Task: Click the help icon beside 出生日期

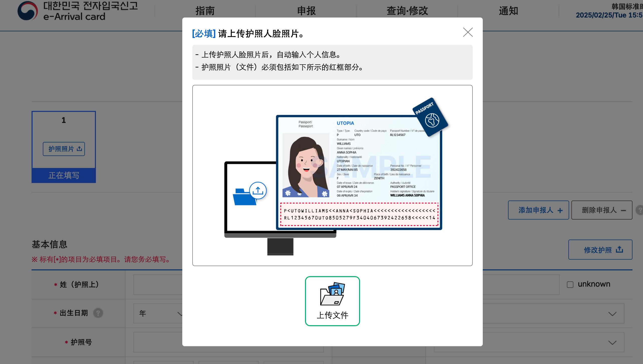Action: pos(98,313)
